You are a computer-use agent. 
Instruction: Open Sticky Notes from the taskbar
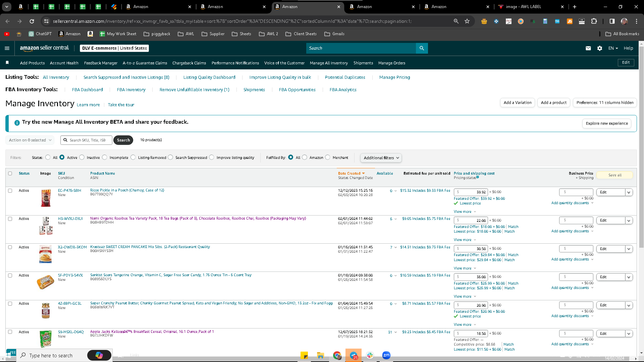point(304,355)
